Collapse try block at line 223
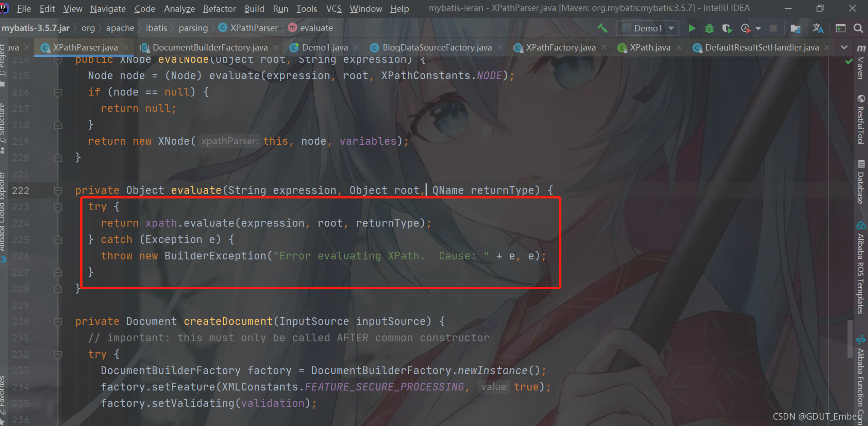This screenshot has width=868, height=426. tap(58, 207)
